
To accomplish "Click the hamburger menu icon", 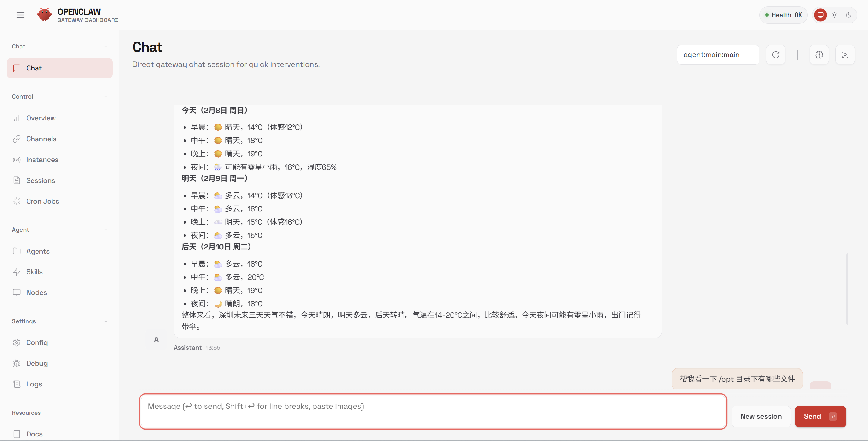I will click(x=20, y=15).
